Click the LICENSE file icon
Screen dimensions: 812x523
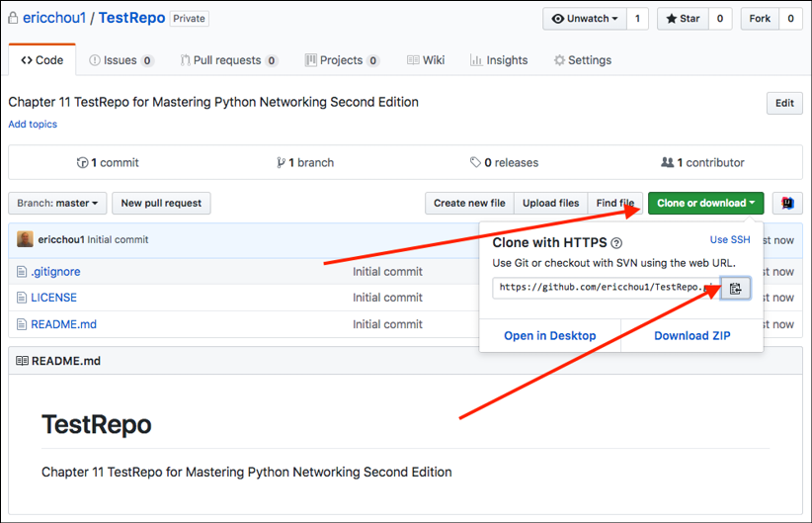21,298
